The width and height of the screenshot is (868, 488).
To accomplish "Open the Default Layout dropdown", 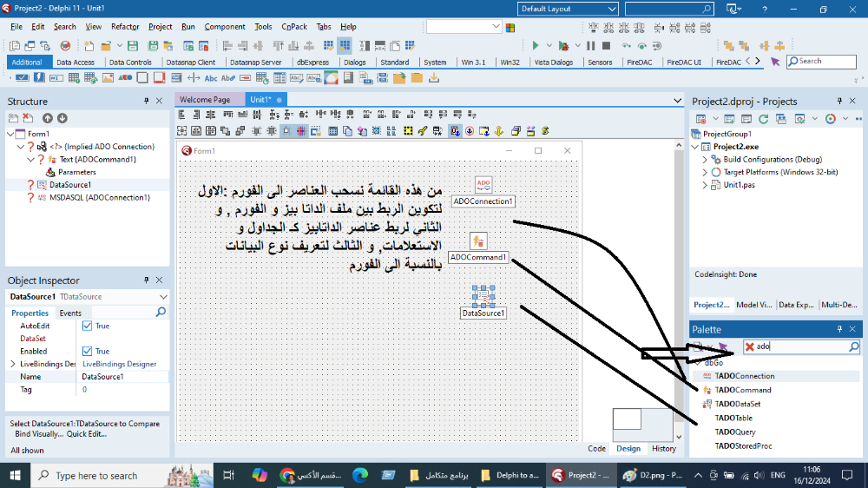I will [568, 9].
